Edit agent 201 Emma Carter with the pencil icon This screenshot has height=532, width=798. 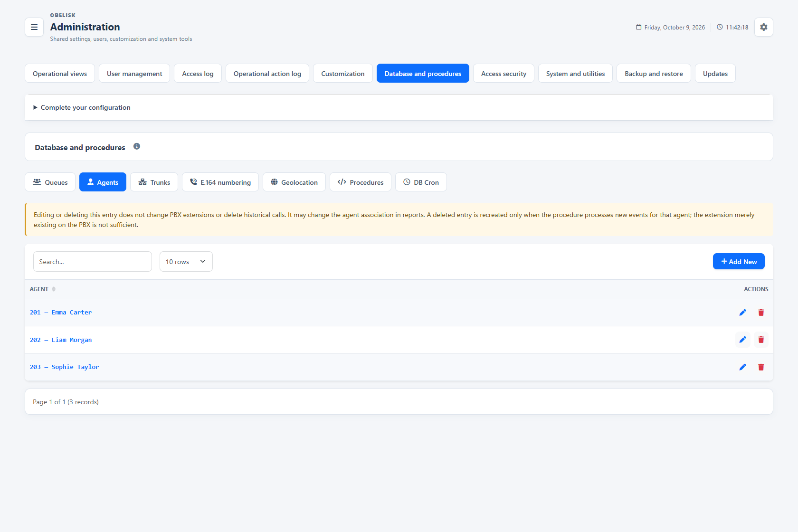tap(743, 313)
